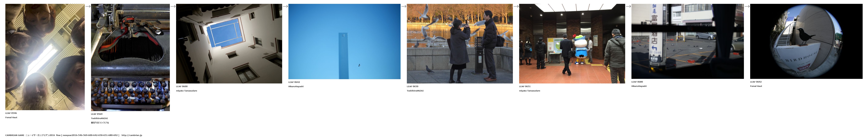Click the 'LEAF 0680' label
Screen dimensions: 868x139
[637, 82]
